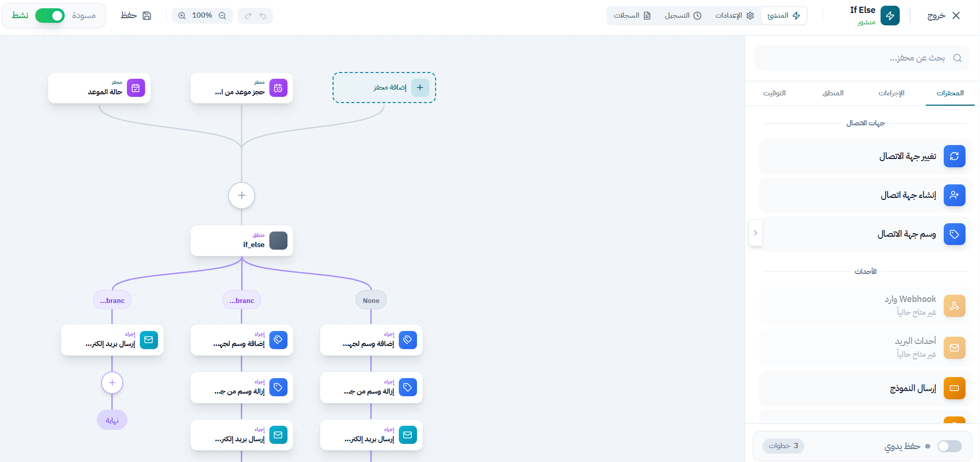Click the منشور status text under If Else
Screen dimensions: 980x462
pyautogui.click(x=866, y=22)
